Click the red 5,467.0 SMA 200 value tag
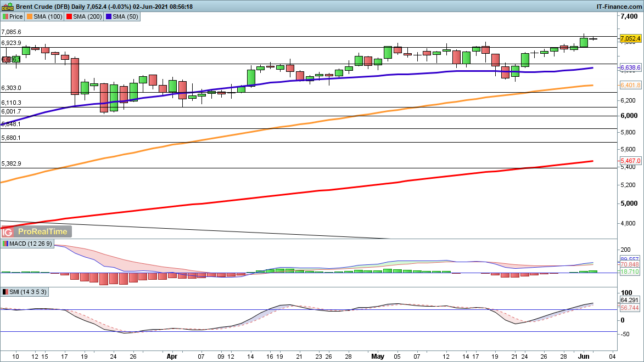The image size is (644, 362). coord(630,161)
